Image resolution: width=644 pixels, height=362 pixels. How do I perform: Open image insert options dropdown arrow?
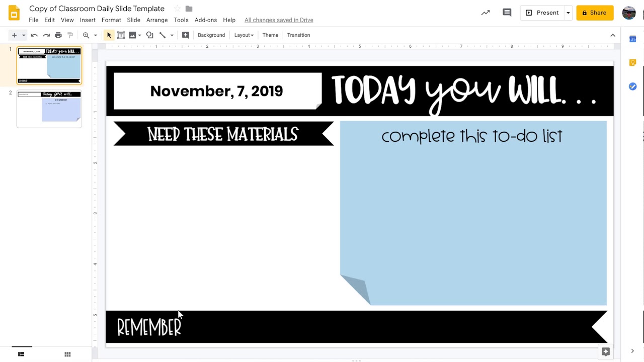[x=139, y=35]
